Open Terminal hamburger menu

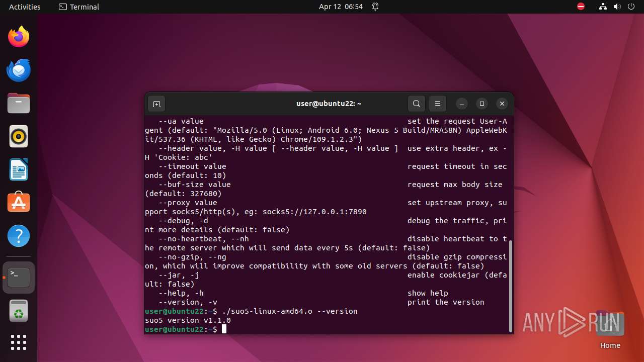click(x=438, y=104)
